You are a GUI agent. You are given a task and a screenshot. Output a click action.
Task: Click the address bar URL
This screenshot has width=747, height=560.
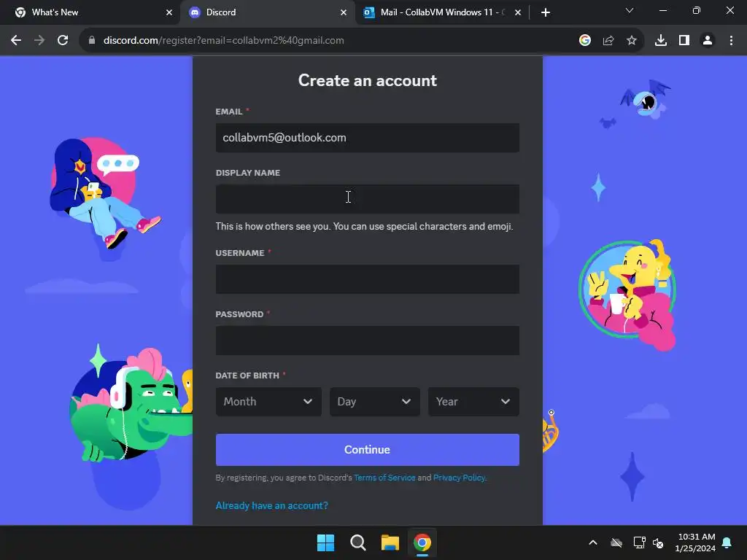coord(224,41)
